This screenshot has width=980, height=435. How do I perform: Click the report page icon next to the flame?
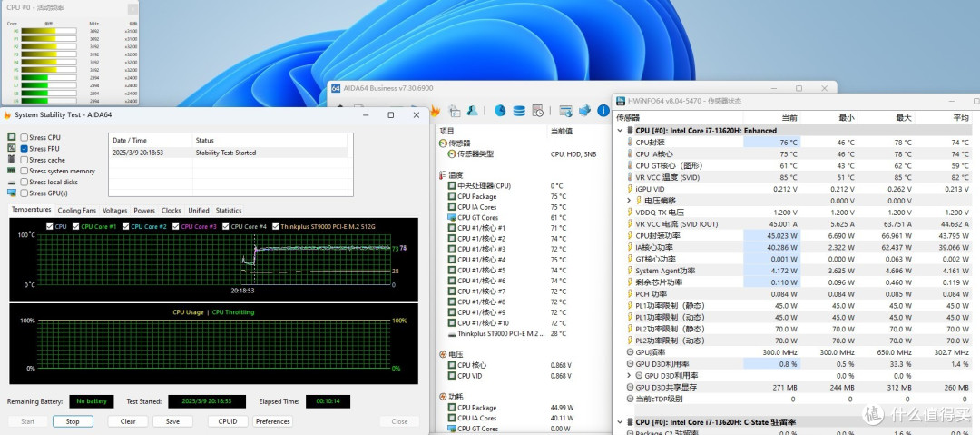(455, 111)
